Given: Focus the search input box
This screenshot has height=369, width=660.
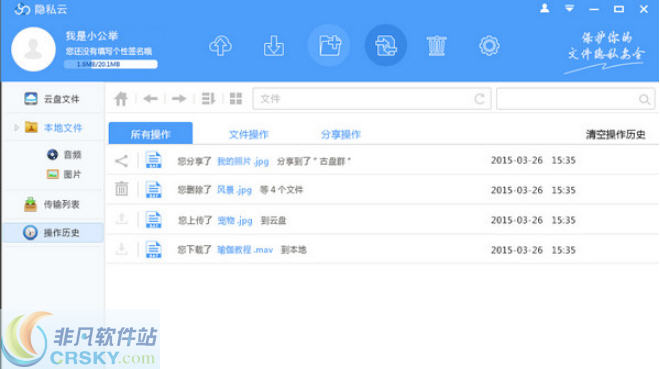Looking at the screenshot, I should [575, 99].
